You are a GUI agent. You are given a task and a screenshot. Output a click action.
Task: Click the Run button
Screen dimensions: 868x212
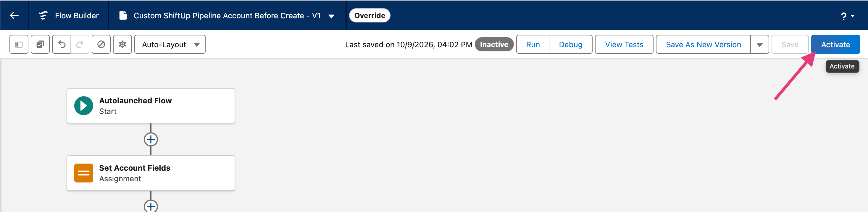(x=533, y=44)
